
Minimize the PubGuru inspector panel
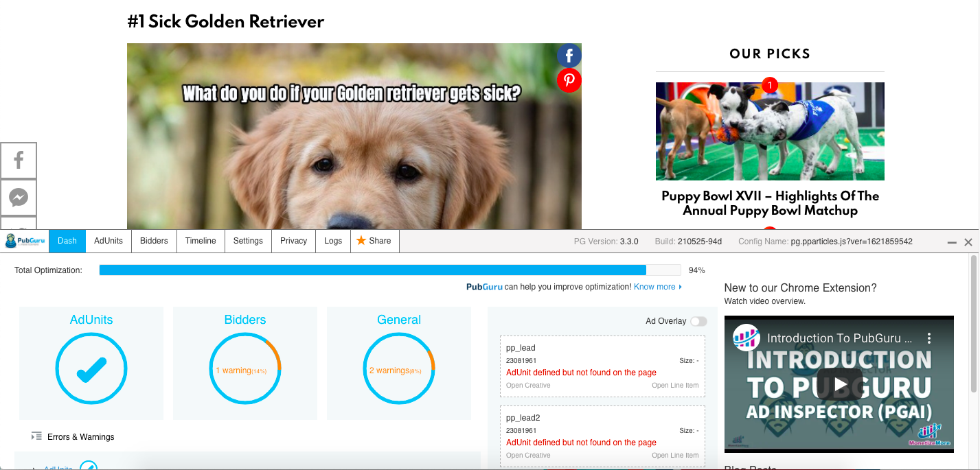click(952, 242)
